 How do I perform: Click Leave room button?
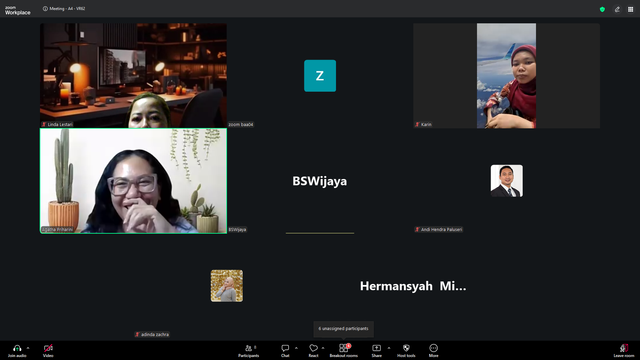(624, 350)
